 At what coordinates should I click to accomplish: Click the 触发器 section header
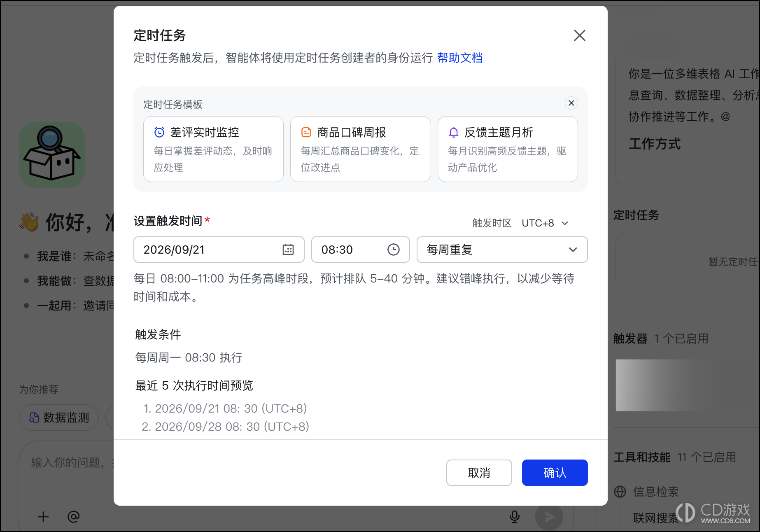(630, 338)
